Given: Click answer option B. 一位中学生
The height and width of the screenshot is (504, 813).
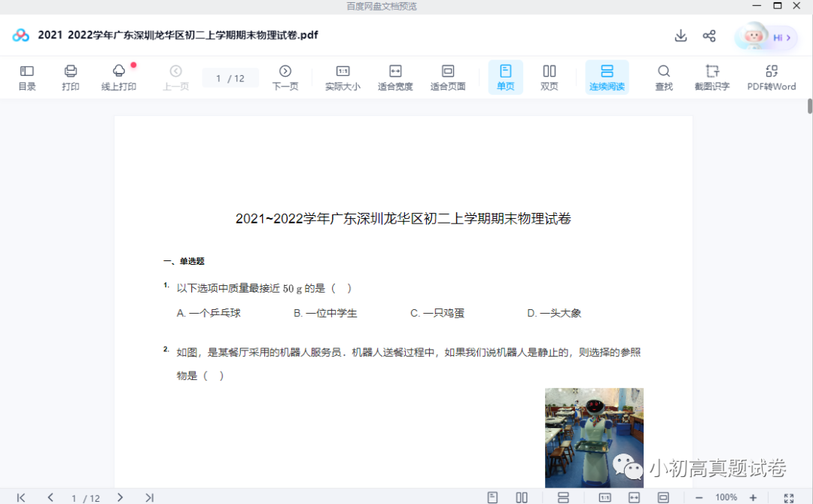Looking at the screenshot, I should coord(326,313).
